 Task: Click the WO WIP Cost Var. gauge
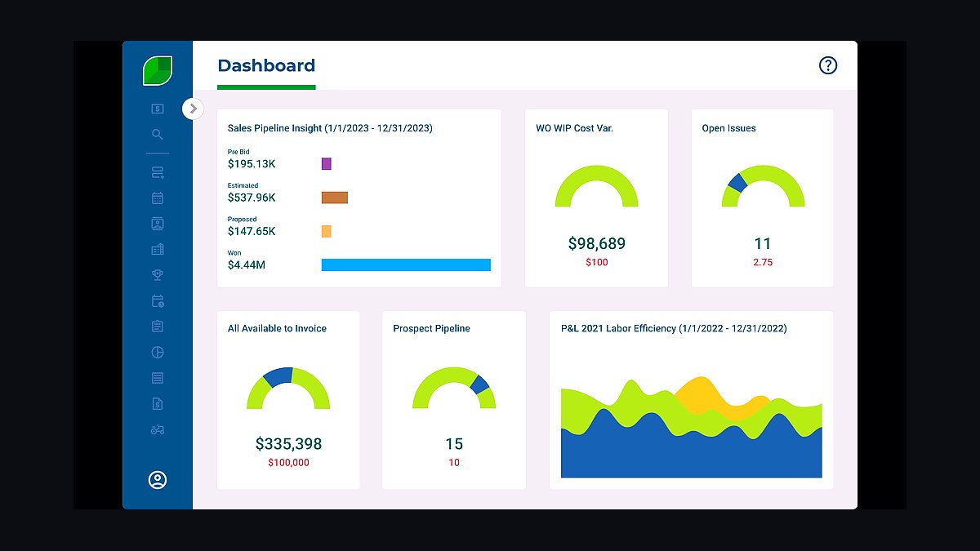596,186
